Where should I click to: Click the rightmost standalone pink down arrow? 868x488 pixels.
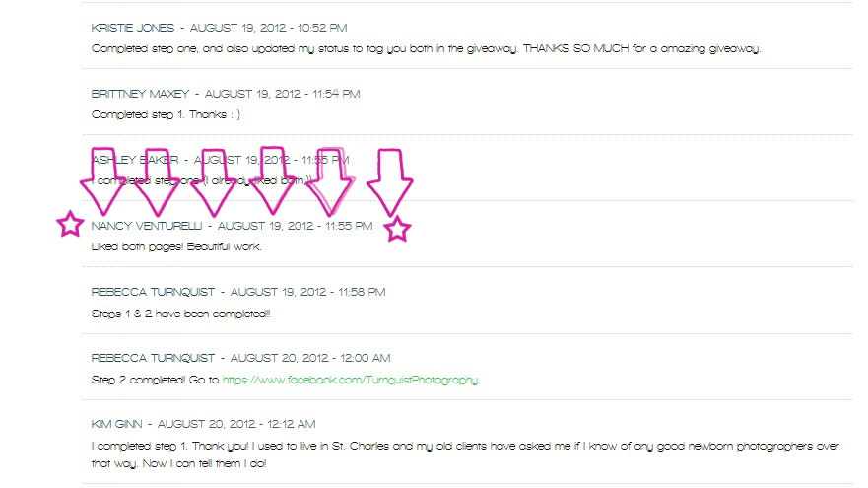pos(390,182)
